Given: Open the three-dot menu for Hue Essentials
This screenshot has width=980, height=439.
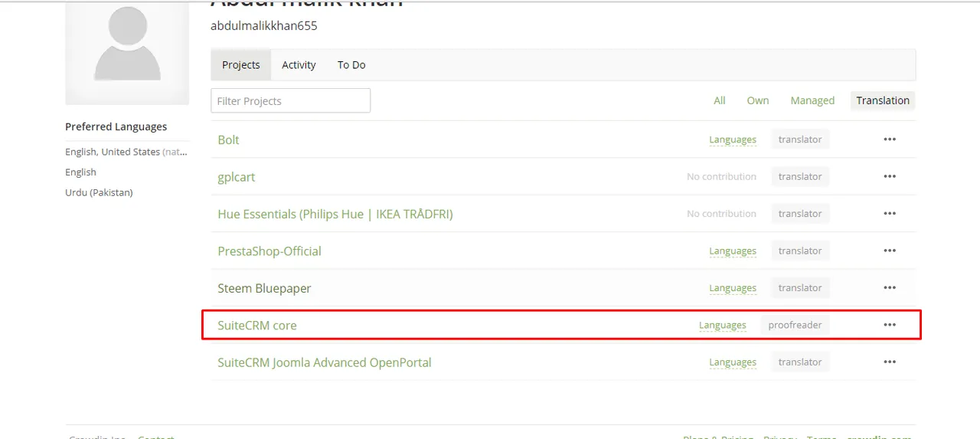Looking at the screenshot, I should tap(890, 214).
